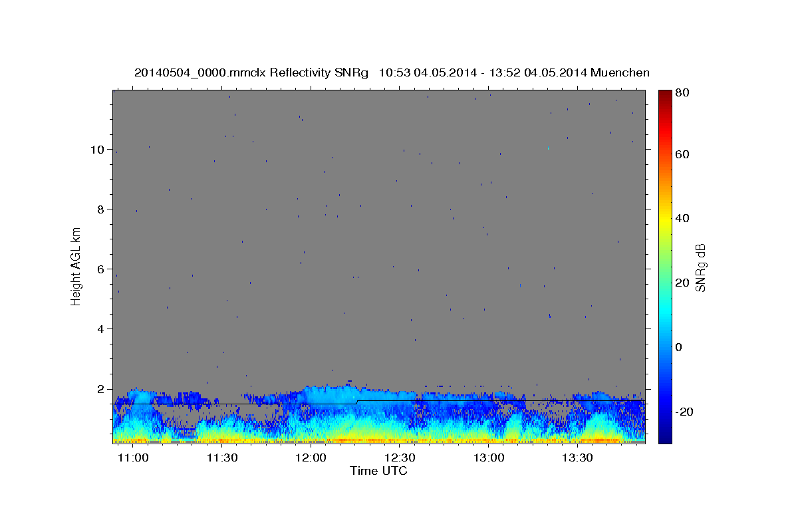This screenshot has height=532, width=798.
Task: Click the '-20' colorbar value
Action: click(685, 412)
